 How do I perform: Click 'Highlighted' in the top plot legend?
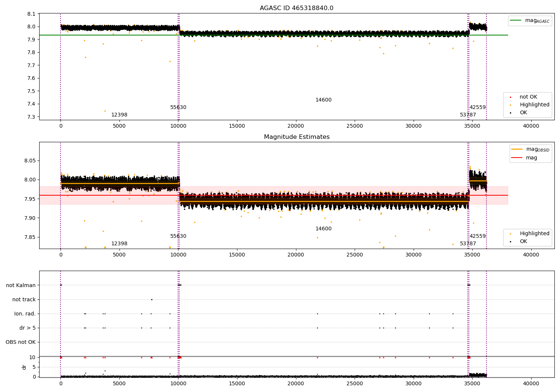click(530, 105)
